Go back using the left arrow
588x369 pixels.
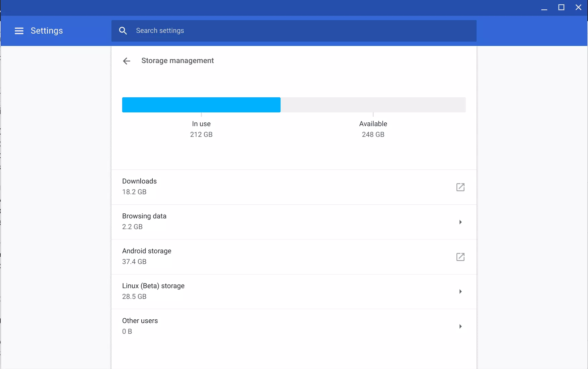127,61
